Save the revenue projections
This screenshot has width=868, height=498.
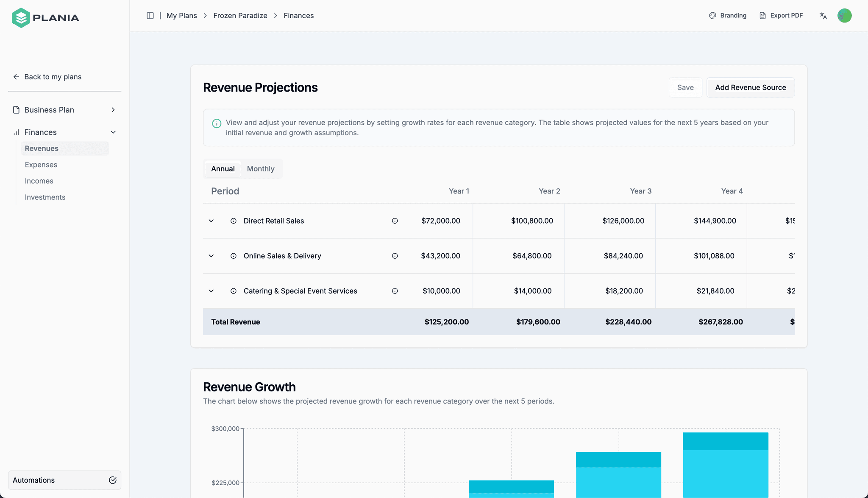[x=685, y=87]
